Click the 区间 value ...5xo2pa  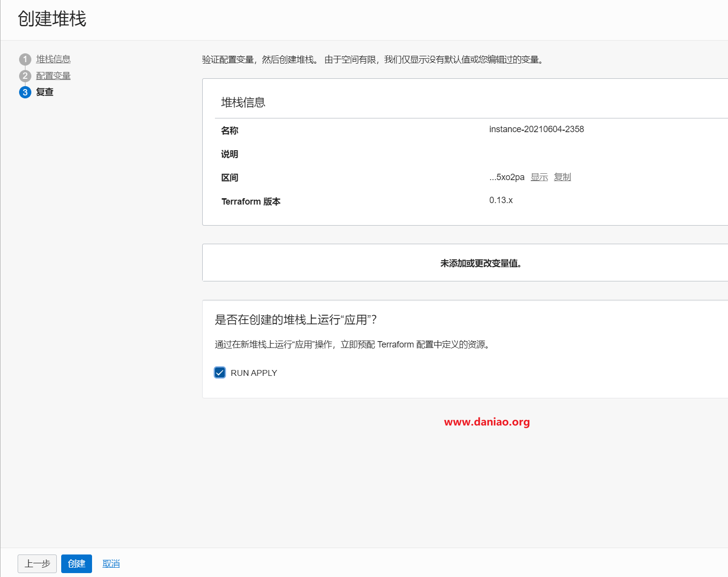tap(506, 177)
